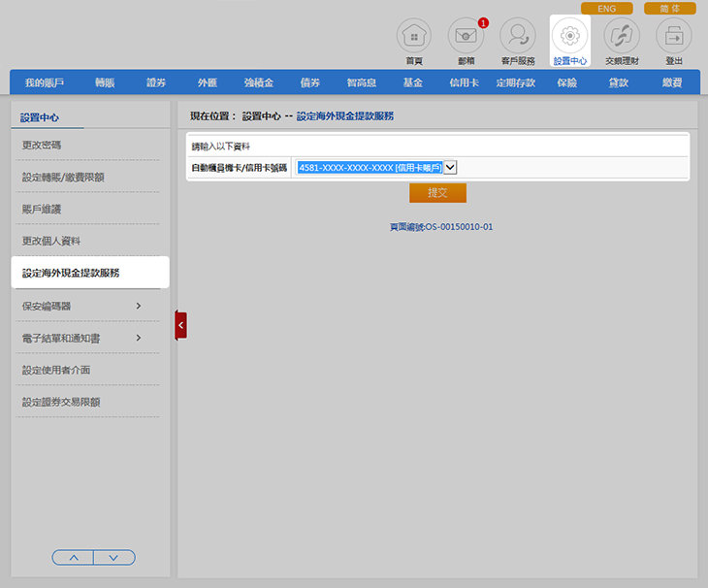Switch language with the ENG button
Screen dimensions: 708x588
pyautogui.click(x=606, y=9)
